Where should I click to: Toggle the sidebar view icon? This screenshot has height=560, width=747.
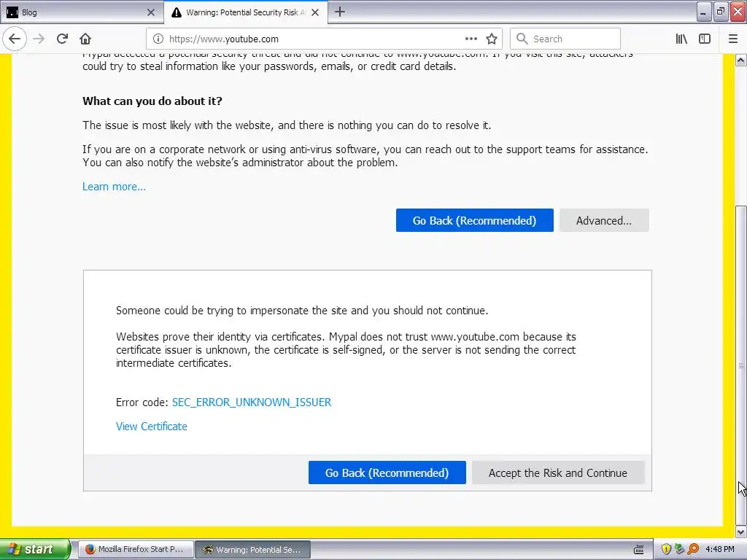point(705,39)
